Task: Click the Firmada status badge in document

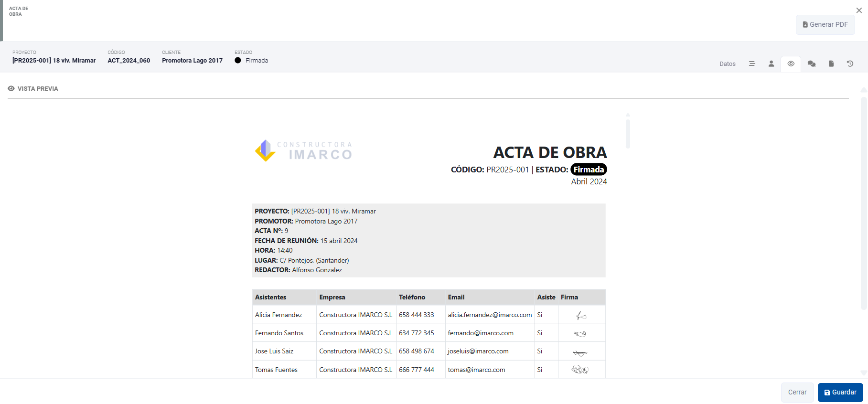Action: 589,170
